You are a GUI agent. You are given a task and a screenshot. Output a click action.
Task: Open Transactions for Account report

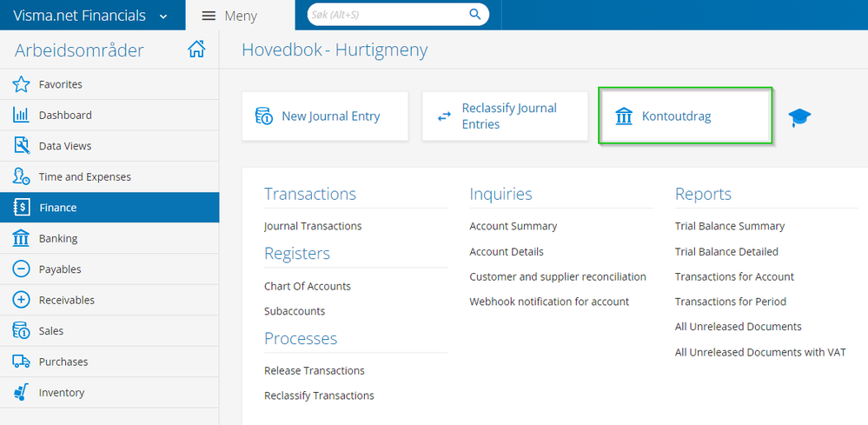734,276
